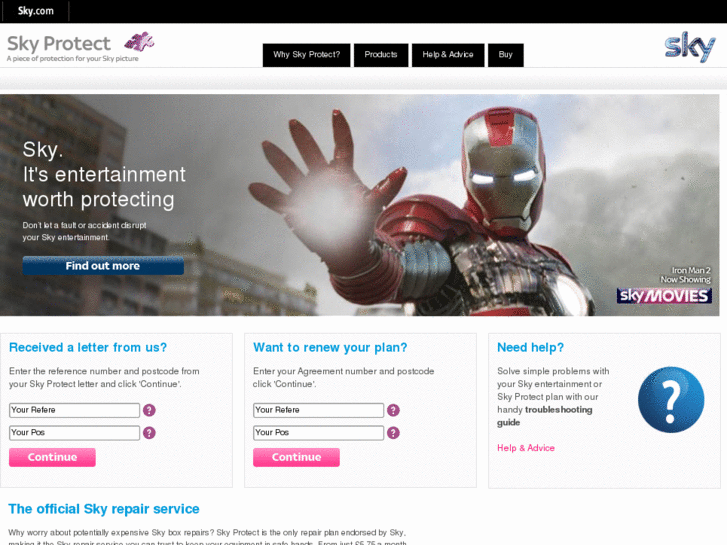Click 'Want to renew your plan?' heading
This screenshot has width=727, height=545.
click(330, 347)
